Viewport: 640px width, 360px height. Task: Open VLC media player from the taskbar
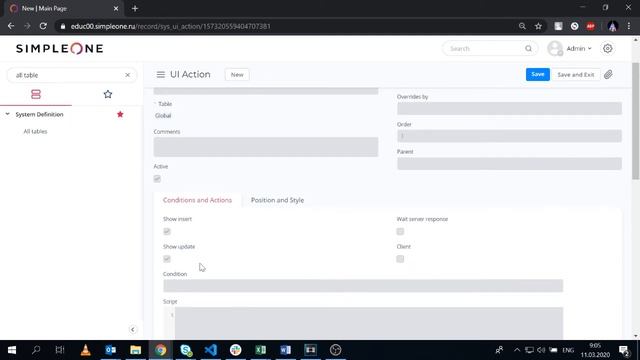86,350
